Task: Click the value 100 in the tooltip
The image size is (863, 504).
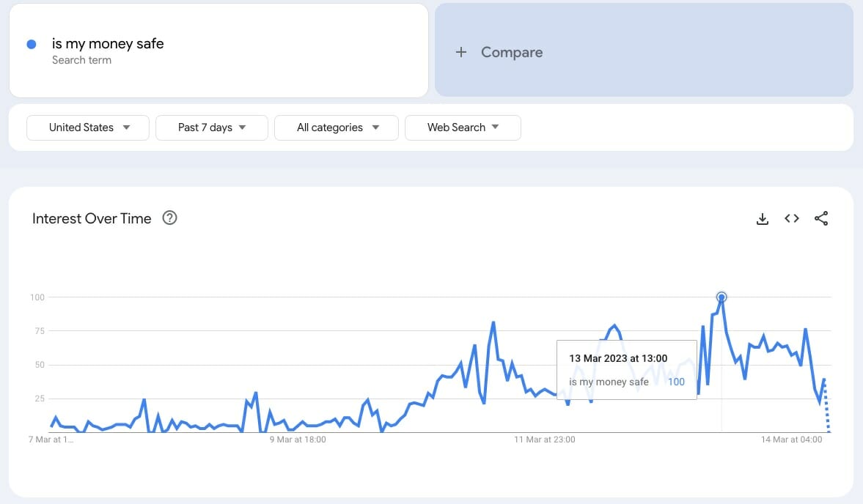Action: [x=675, y=382]
